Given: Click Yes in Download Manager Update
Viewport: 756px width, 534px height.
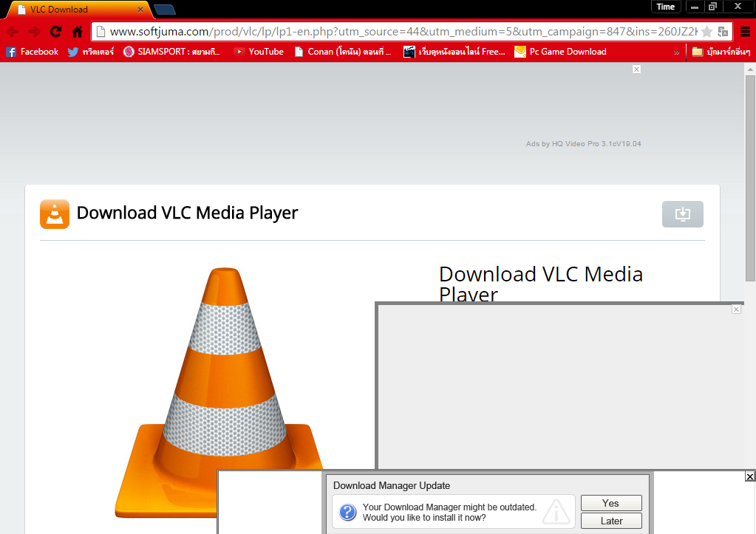Looking at the screenshot, I should [x=611, y=503].
